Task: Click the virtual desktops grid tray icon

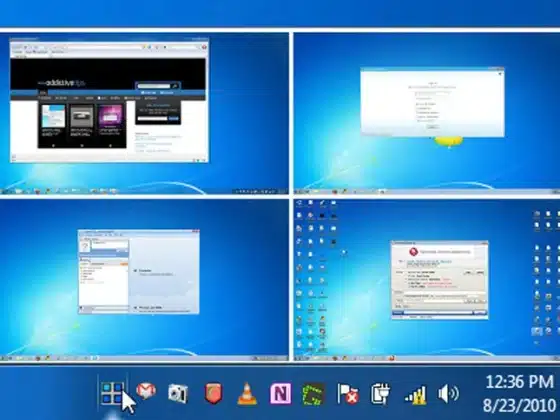Action: tap(112, 394)
